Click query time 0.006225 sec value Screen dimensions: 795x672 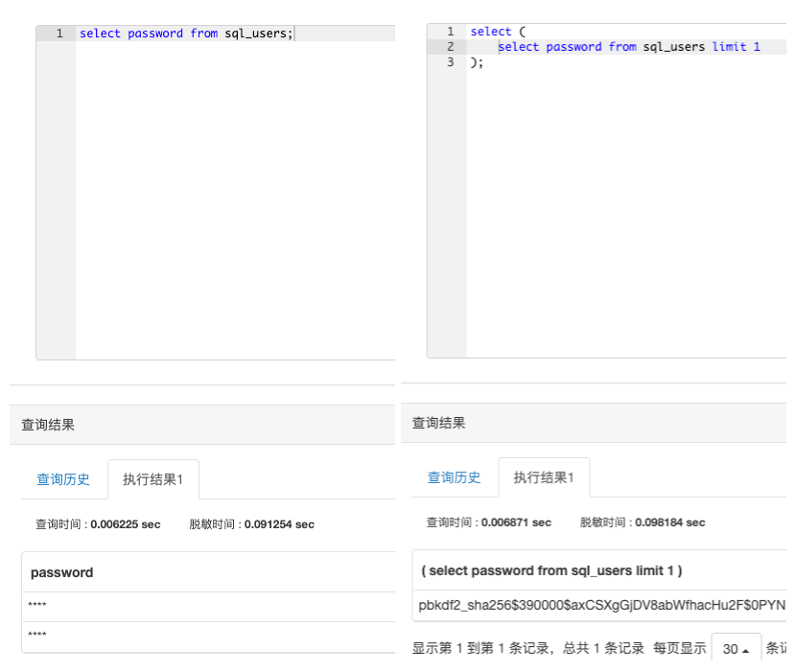pyautogui.click(x=126, y=524)
